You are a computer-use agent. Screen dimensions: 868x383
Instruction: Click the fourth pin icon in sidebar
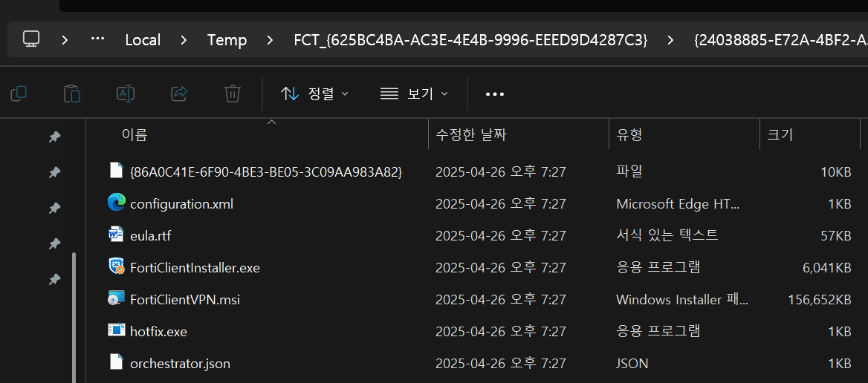pos(55,243)
